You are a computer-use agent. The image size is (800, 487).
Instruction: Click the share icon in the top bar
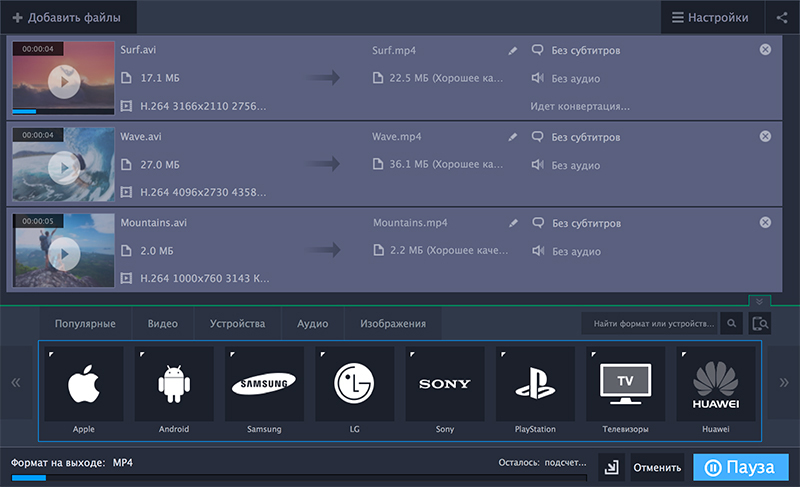pos(782,18)
